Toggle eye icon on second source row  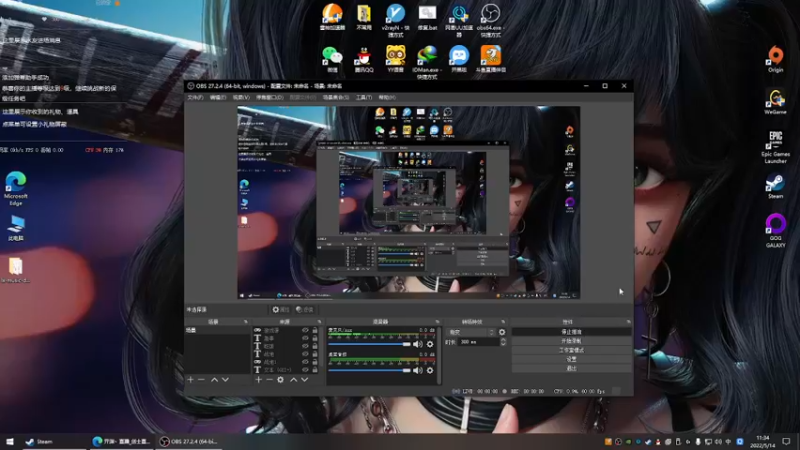(305, 338)
